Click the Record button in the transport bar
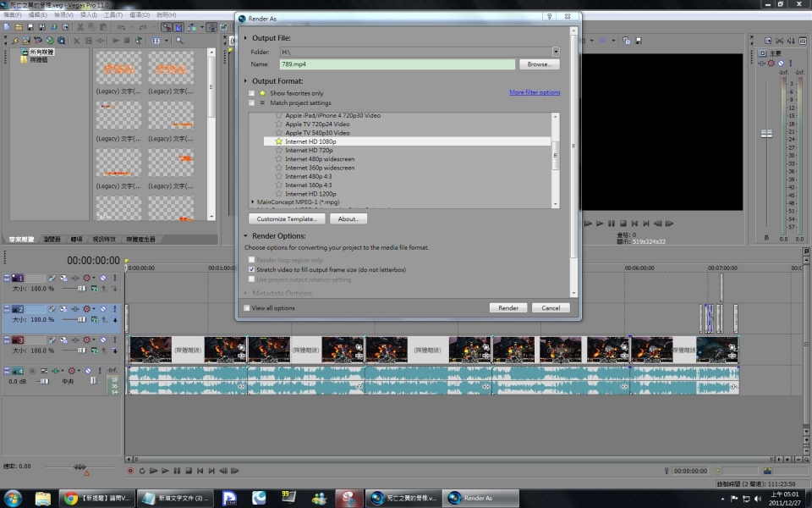 [130, 471]
